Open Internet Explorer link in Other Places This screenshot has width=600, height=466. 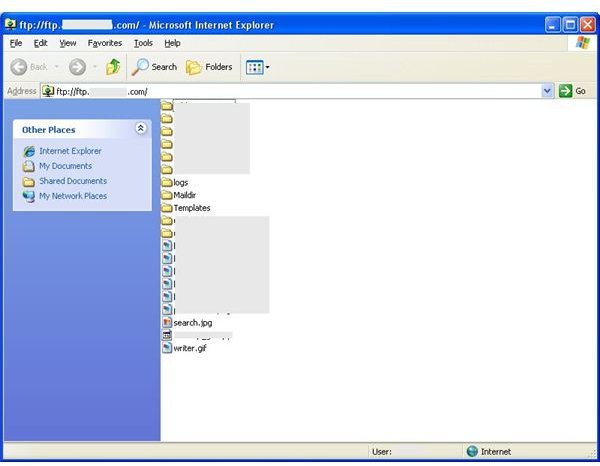pos(70,151)
